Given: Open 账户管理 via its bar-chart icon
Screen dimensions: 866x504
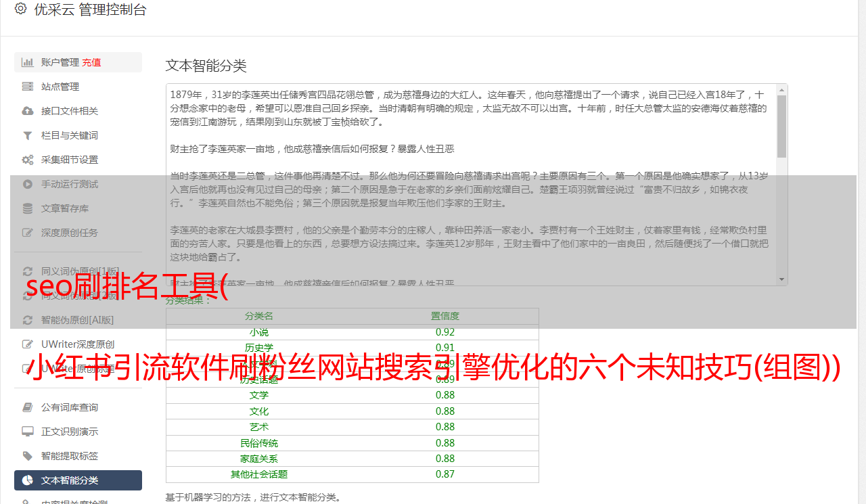Looking at the screenshot, I should pyautogui.click(x=28, y=62).
